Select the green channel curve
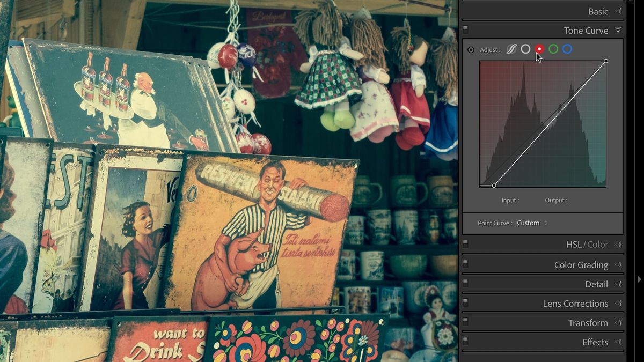The height and width of the screenshot is (362, 644). click(x=553, y=49)
